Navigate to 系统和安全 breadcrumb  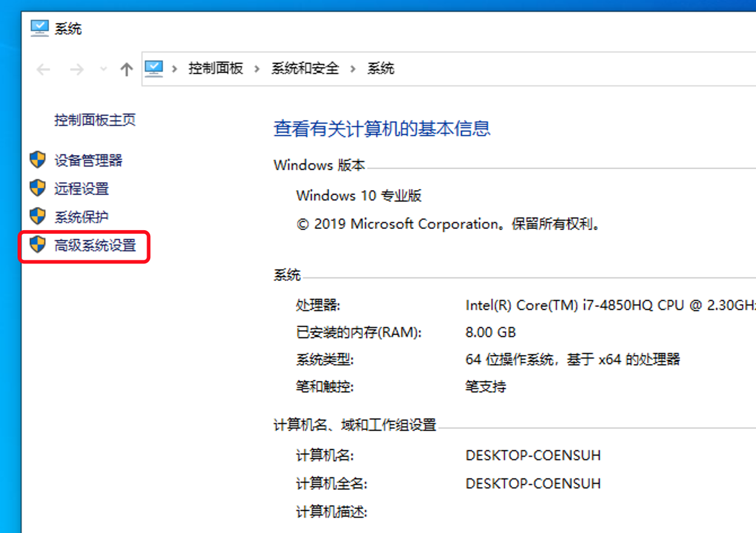tap(305, 68)
